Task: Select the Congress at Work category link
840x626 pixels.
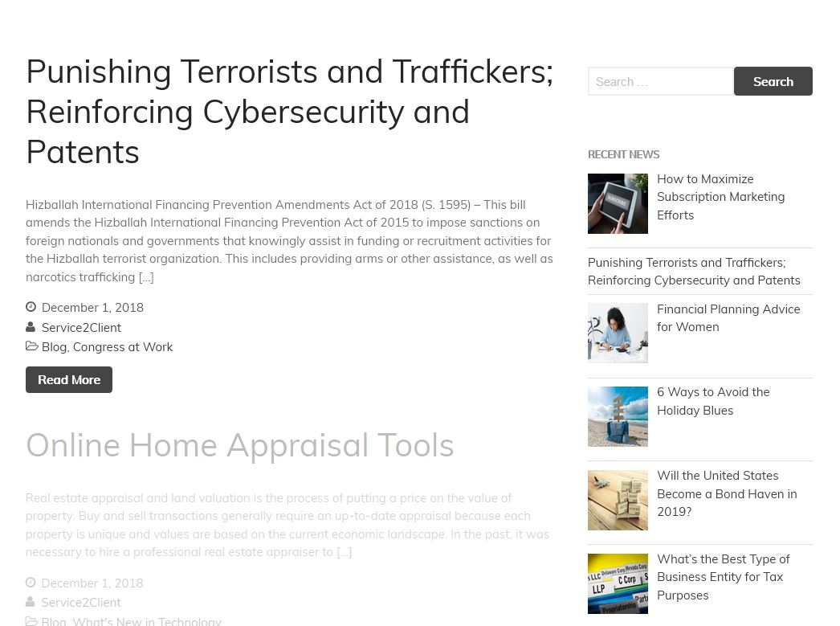Action: click(x=123, y=347)
